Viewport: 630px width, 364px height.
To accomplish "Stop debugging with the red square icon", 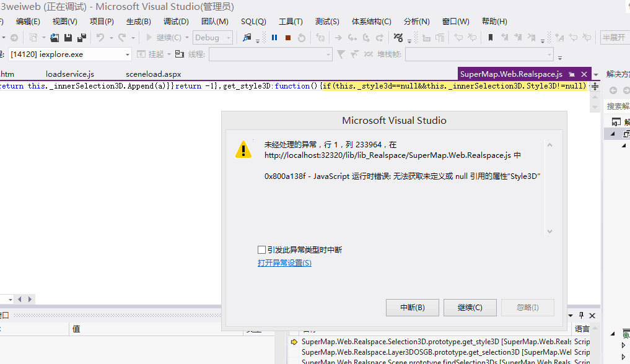I will [288, 37].
